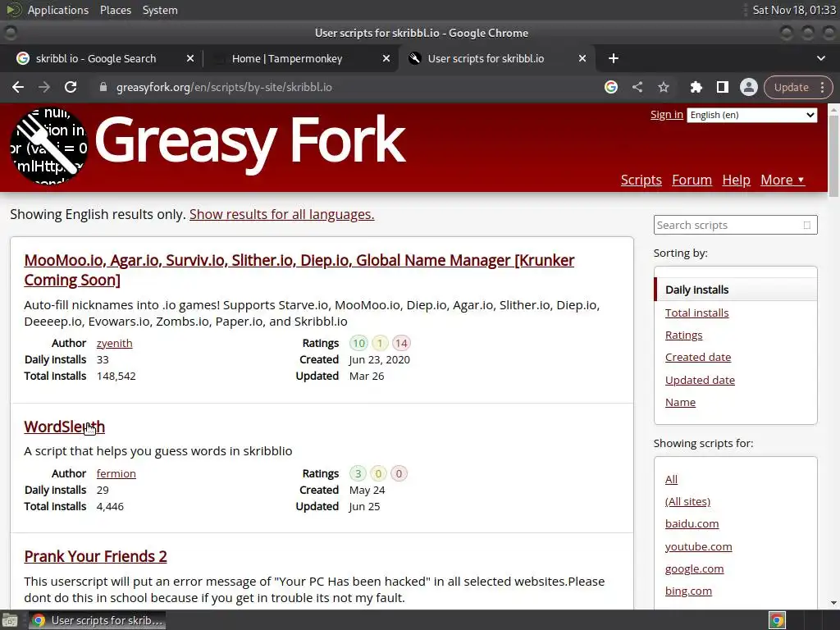Open the WordSleuth script page
This screenshot has width=840, height=630.
(64, 427)
